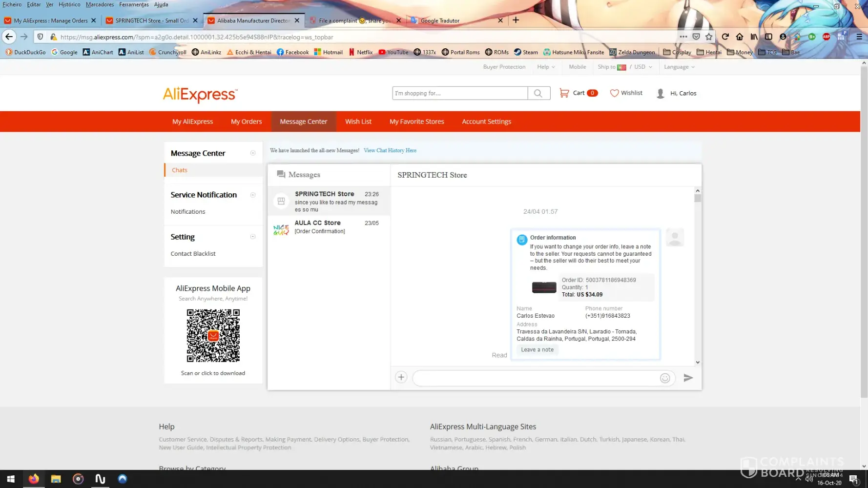This screenshot has width=868, height=488.
Task: Click the Wishlist heart icon
Action: [x=614, y=93]
